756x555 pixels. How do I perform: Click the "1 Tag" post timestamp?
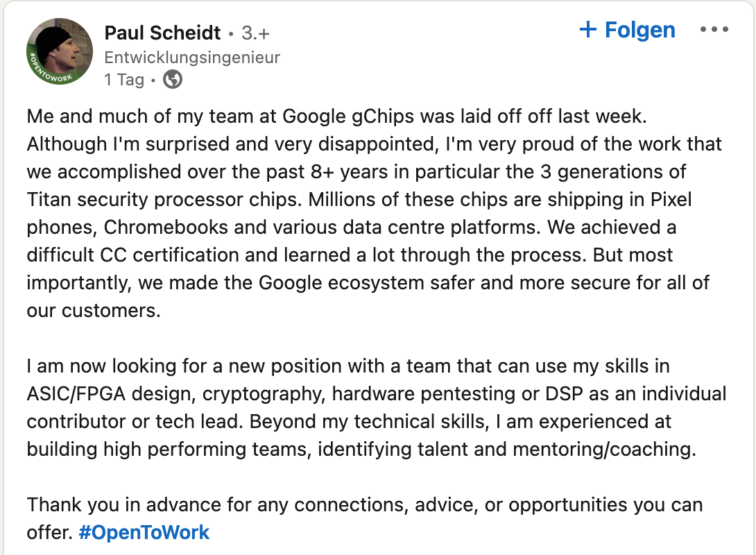click(124, 80)
